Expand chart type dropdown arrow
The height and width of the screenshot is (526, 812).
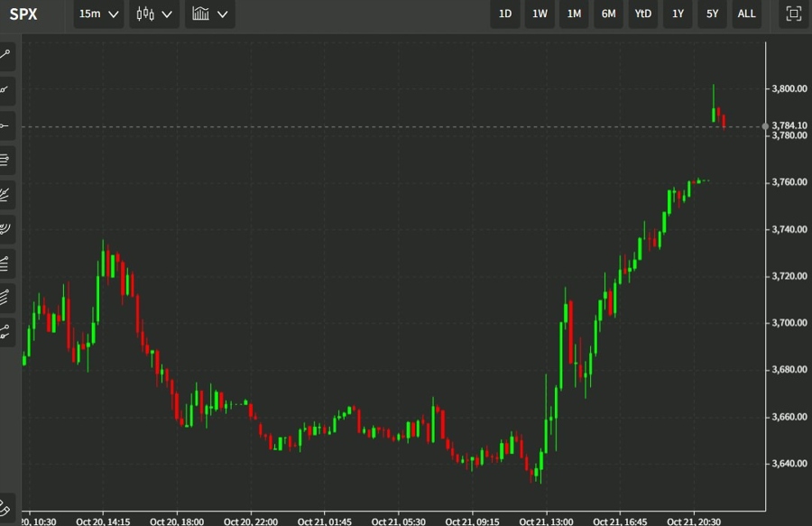tap(167, 14)
